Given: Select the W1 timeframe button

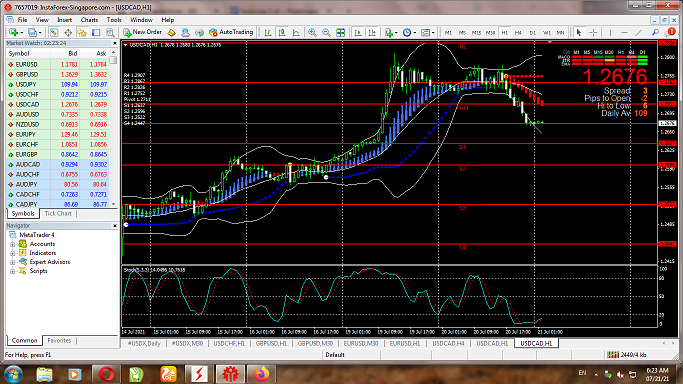Looking at the screenshot, I should 547,33.
